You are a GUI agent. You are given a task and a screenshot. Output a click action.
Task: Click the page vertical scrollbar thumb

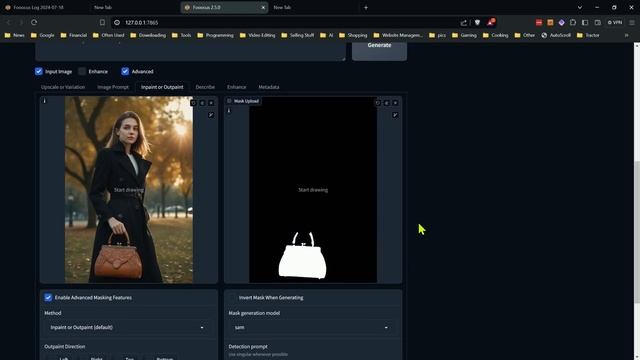point(636,232)
